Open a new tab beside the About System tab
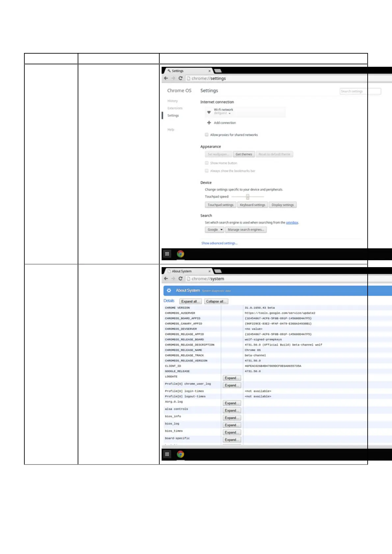 pyautogui.click(x=218, y=271)
